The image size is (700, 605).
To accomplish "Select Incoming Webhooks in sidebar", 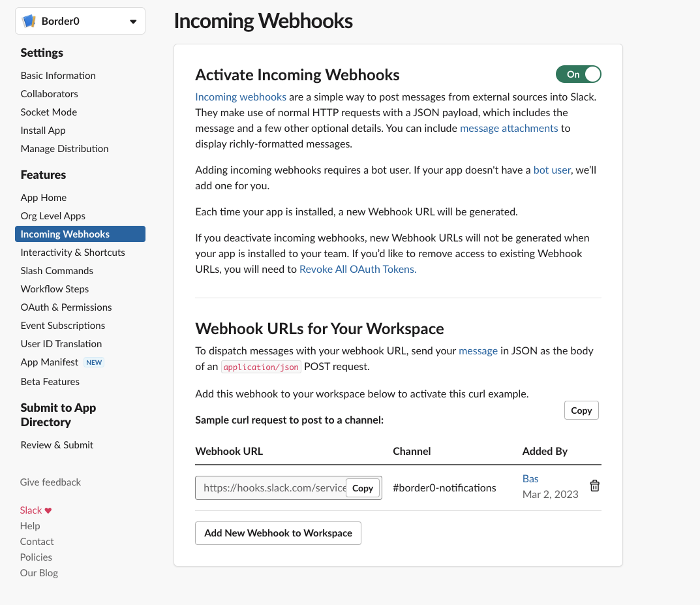I will click(x=80, y=234).
